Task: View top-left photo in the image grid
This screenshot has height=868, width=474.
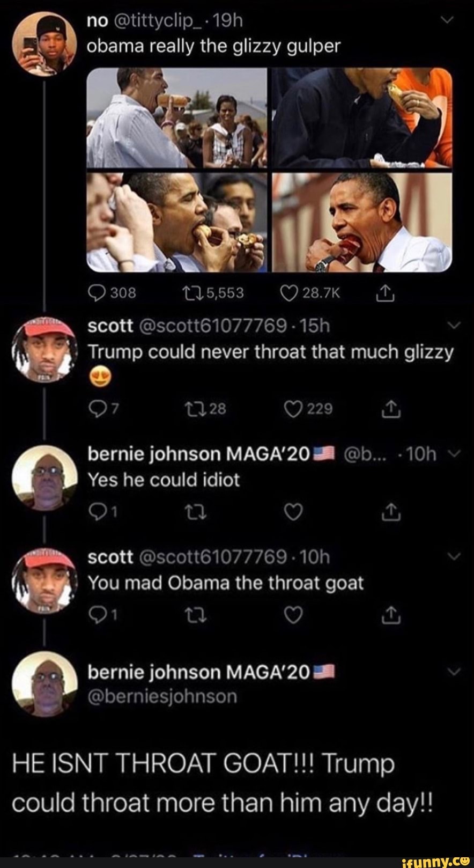Action: click(177, 117)
